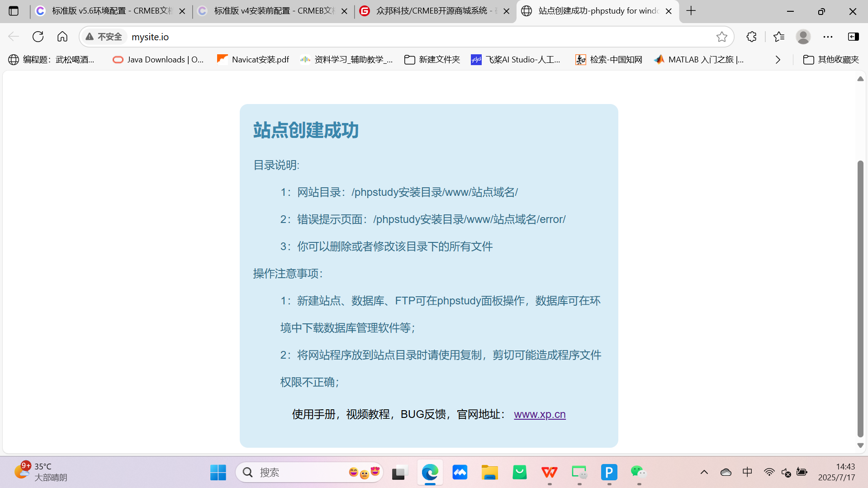
Task: Switch to 标准版 v5.6环境配置 tab
Action: (110, 11)
